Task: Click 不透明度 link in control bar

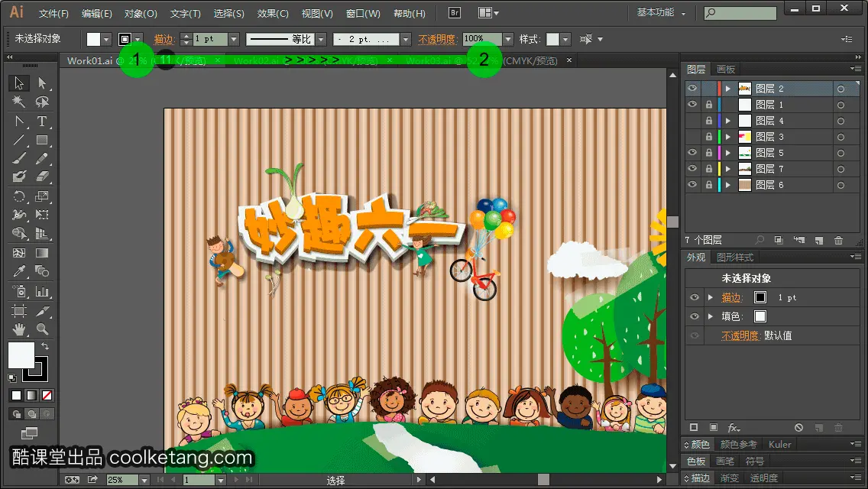Action: [x=437, y=39]
